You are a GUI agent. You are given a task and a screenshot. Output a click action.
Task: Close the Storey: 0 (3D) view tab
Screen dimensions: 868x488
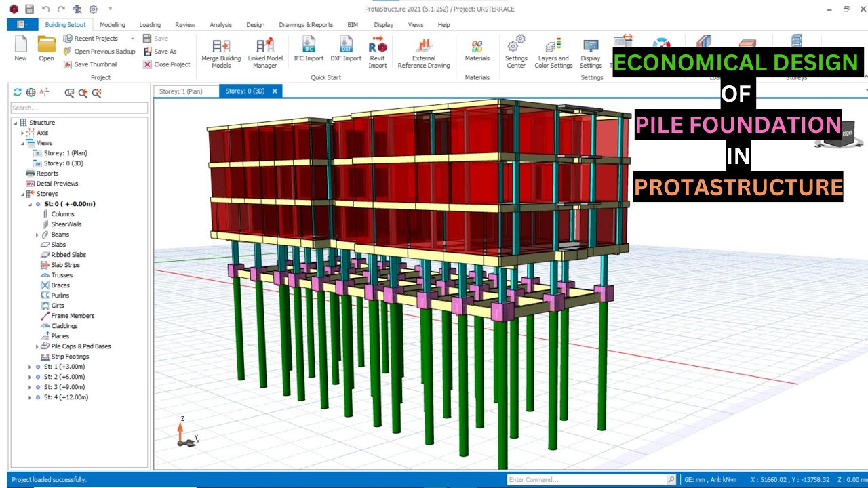tap(275, 91)
